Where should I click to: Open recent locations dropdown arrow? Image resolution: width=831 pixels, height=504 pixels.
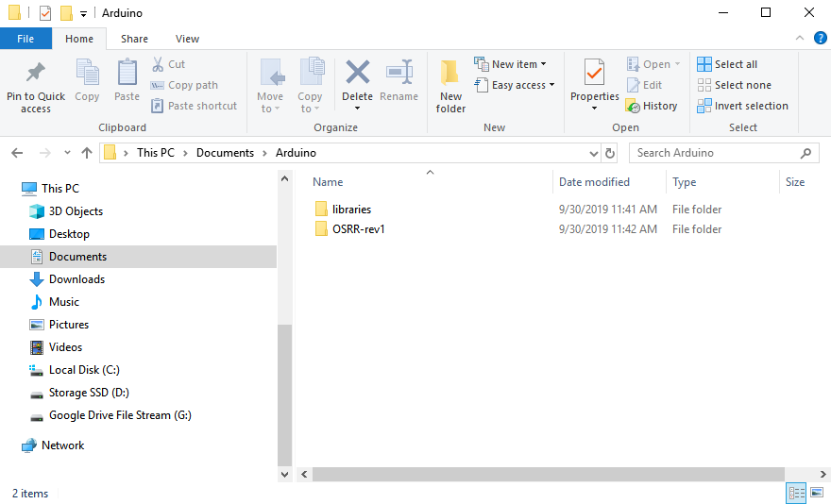click(67, 153)
